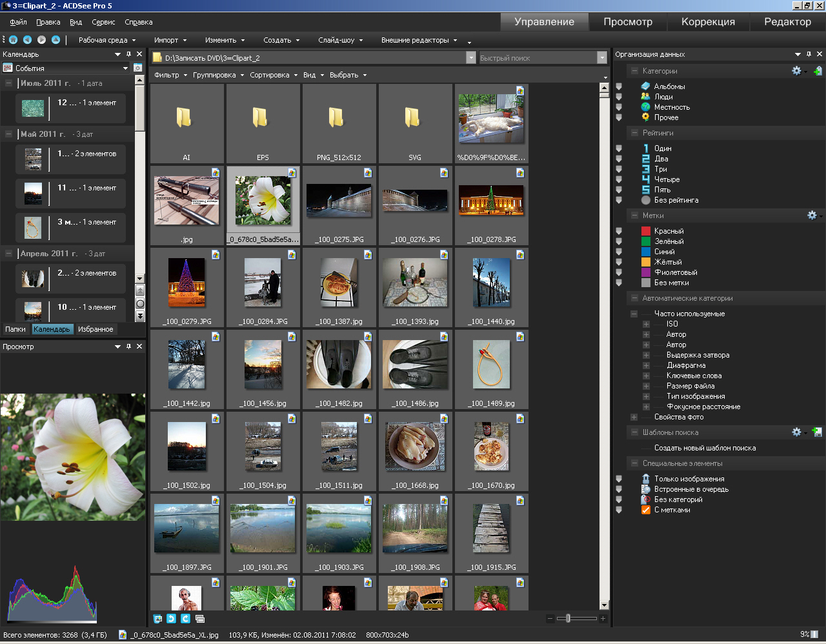Screen dimensions: 826x644
Task: Open the Рабочая среда dropdown
Action: click(x=107, y=40)
